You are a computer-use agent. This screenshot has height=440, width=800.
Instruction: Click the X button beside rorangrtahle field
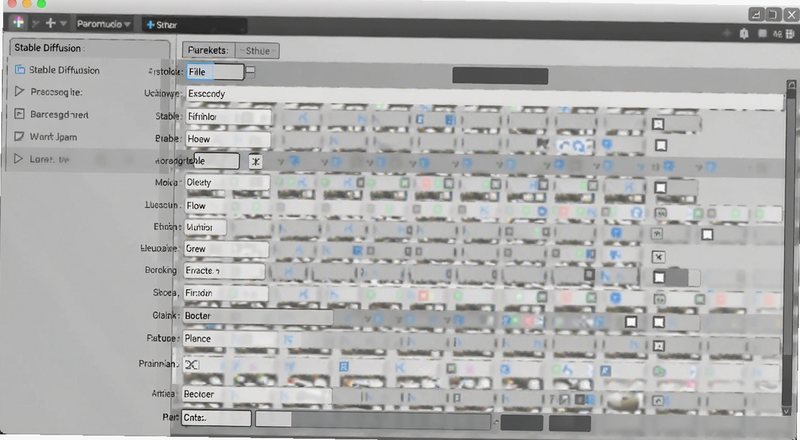pyautogui.click(x=256, y=161)
